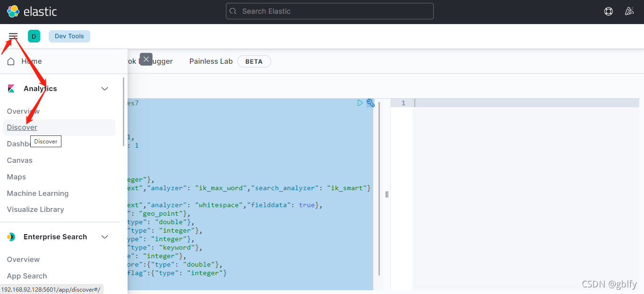The height and width of the screenshot is (294, 644).
Task: Click the editor pane resize handle
Action: click(x=387, y=194)
